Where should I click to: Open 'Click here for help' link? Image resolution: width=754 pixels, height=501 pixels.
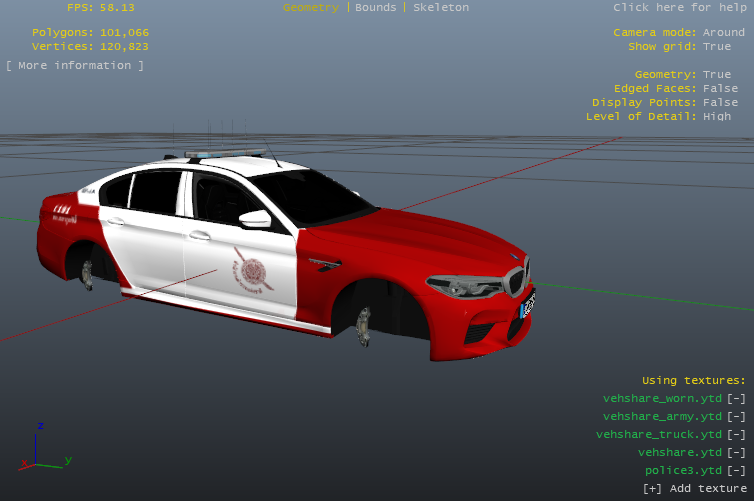click(x=679, y=8)
